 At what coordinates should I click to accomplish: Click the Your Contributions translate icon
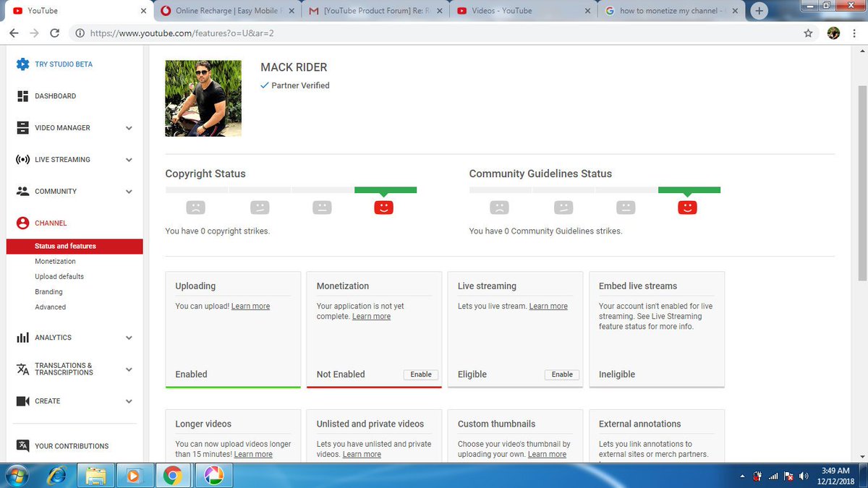point(22,446)
